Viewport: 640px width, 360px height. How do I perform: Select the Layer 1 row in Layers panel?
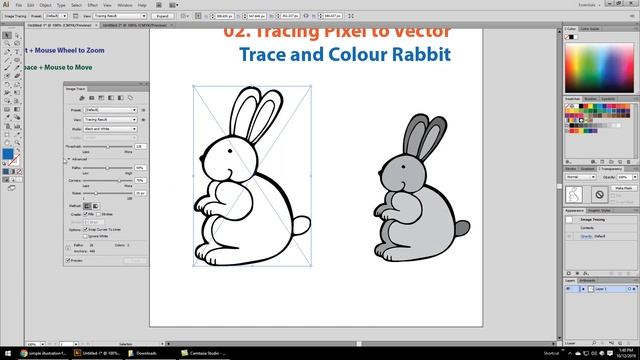click(601, 289)
